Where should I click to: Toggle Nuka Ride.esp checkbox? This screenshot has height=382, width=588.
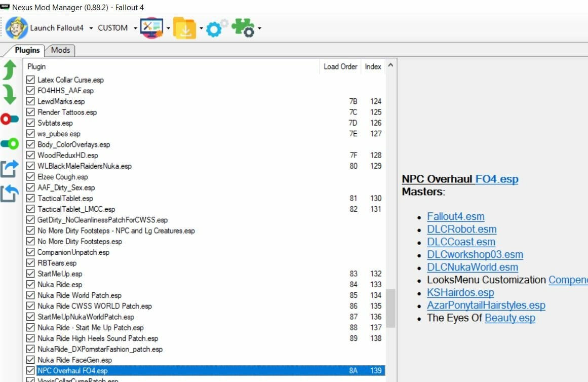pyautogui.click(x=30, y=284)
